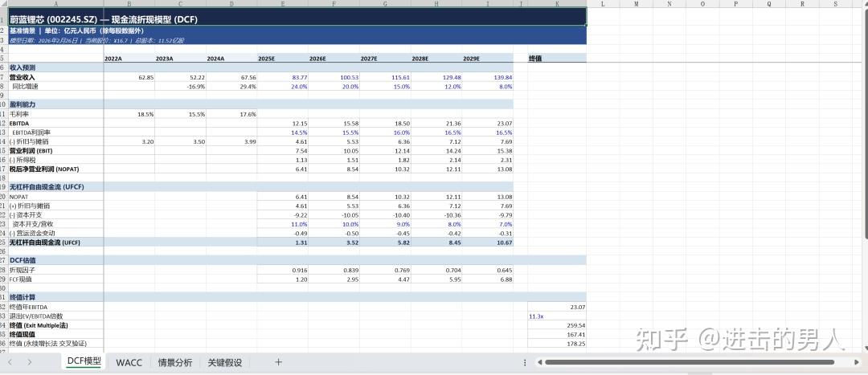The height and width of the screenshot is (375, 868).
Task: Select capex value -9.22
Action: click(x=283, y=214)
